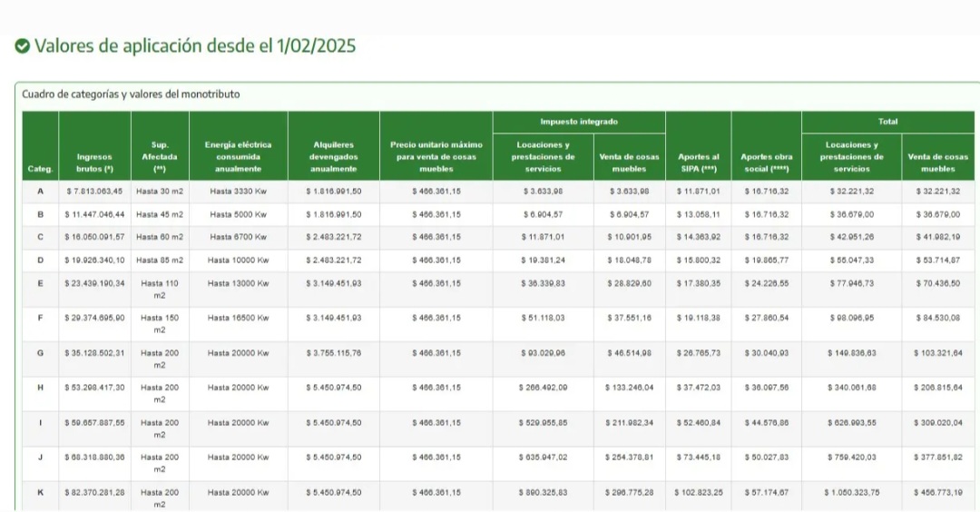Click the 'Hasta 30 m2' cell

[x=160, y=192]
